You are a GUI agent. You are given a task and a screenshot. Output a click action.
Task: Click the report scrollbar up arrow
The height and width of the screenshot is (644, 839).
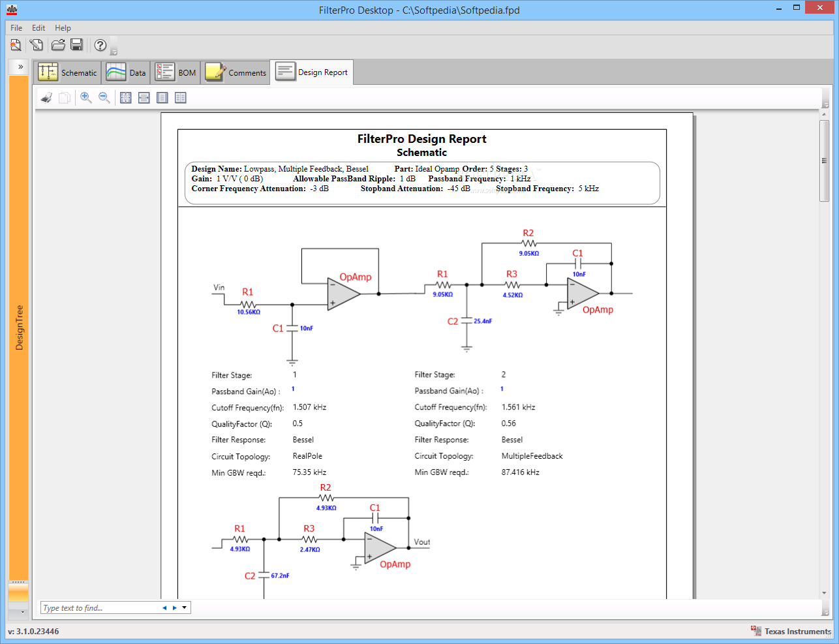(x=824, y=114)
